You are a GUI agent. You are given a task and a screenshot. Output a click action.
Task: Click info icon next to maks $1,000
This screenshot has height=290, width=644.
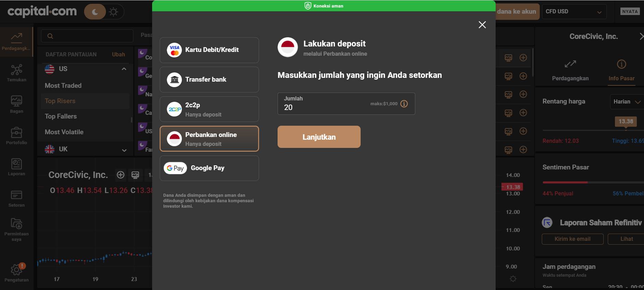point(404,103)
